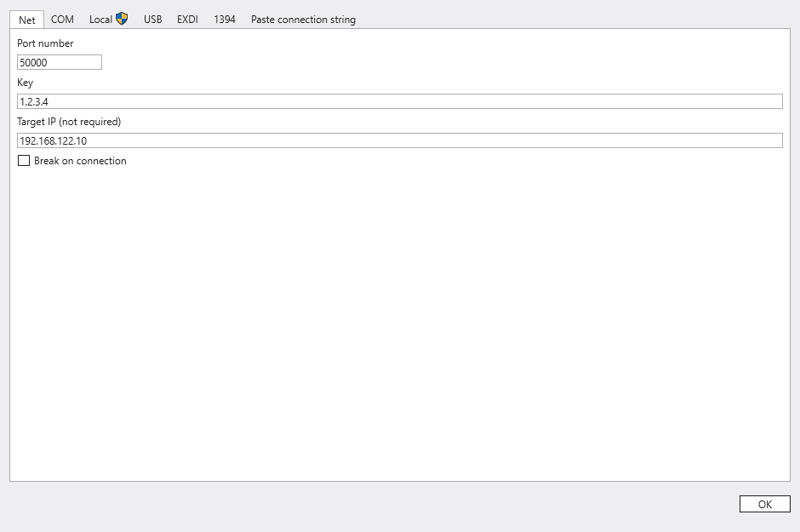Focus the Key field showing 1.2.3.4

tap(399, 101)
